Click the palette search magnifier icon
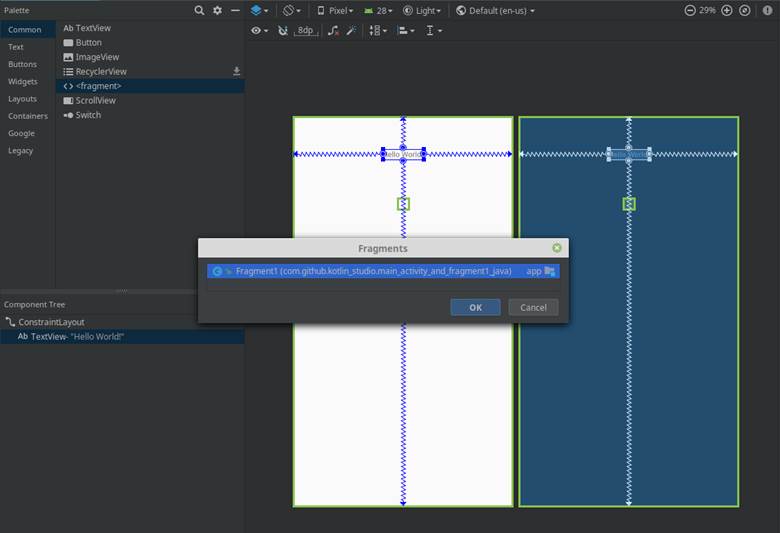780x533 pixels. coord(200,10)
